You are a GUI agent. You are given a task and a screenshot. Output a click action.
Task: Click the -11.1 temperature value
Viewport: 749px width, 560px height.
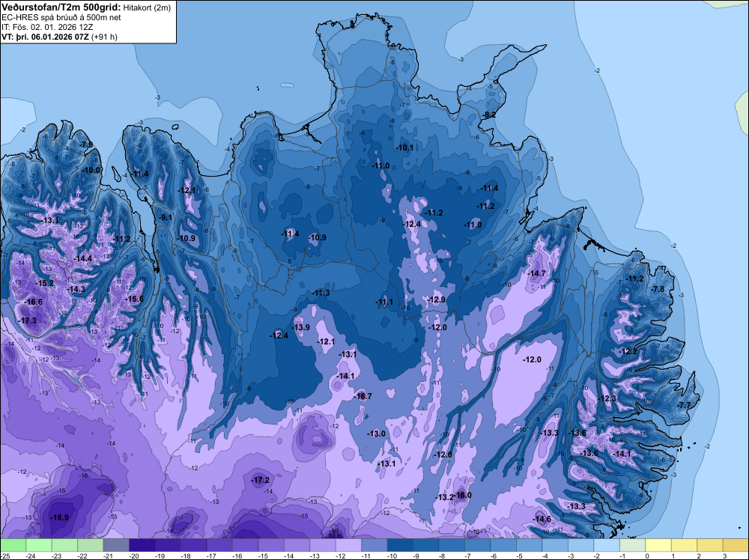pos(384,302)
